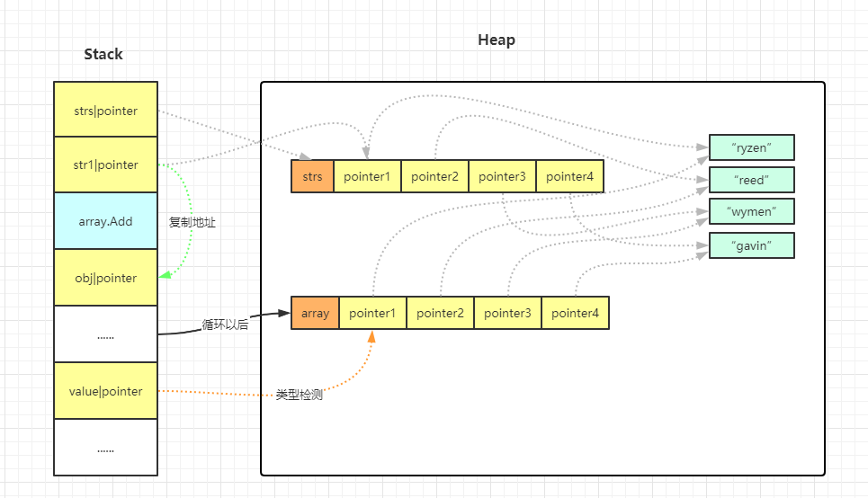Click pointer1 in the array row
Image resolution: width=868 pixels, height=498 pixels.
pos(372,313)
